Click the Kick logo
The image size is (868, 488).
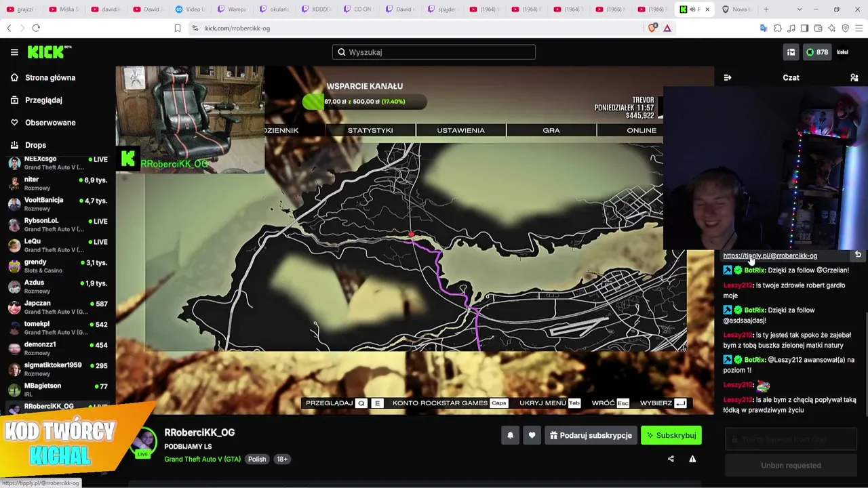tap(49, 52)
